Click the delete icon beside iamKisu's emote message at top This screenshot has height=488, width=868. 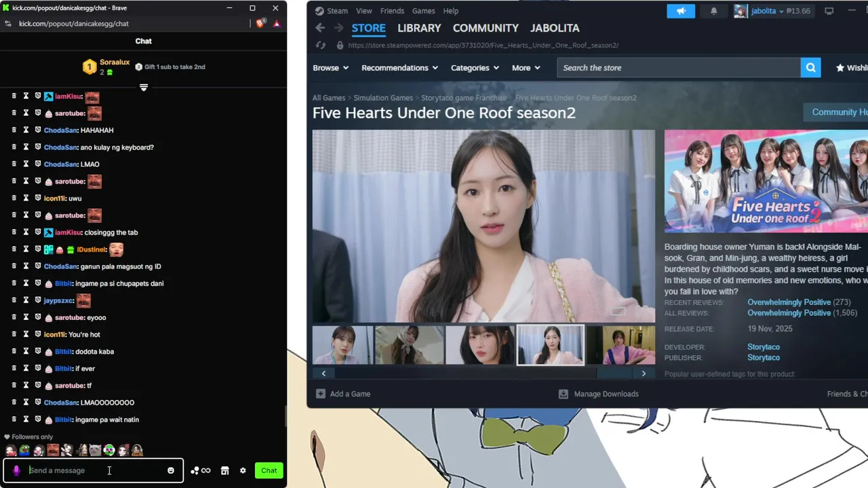14,96
